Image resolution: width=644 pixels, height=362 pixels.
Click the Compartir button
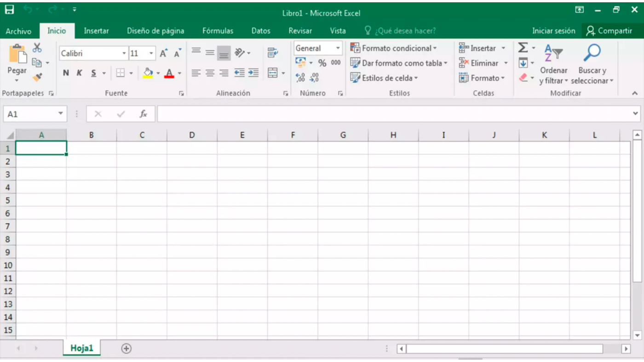point(609,31)
